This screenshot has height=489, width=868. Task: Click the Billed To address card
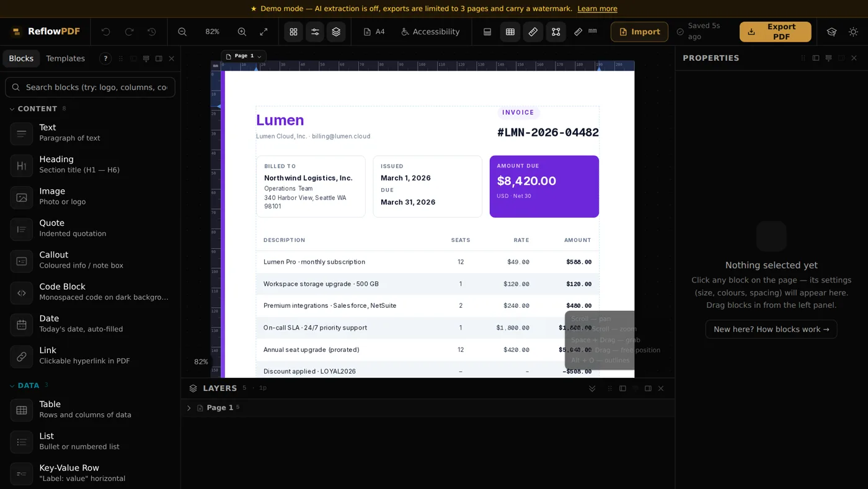pyautogui.click(x=311, y=186)
